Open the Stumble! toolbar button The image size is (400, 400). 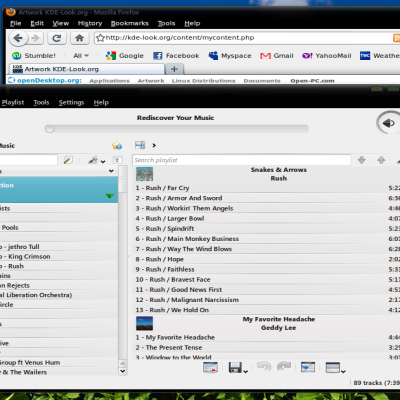34,56
